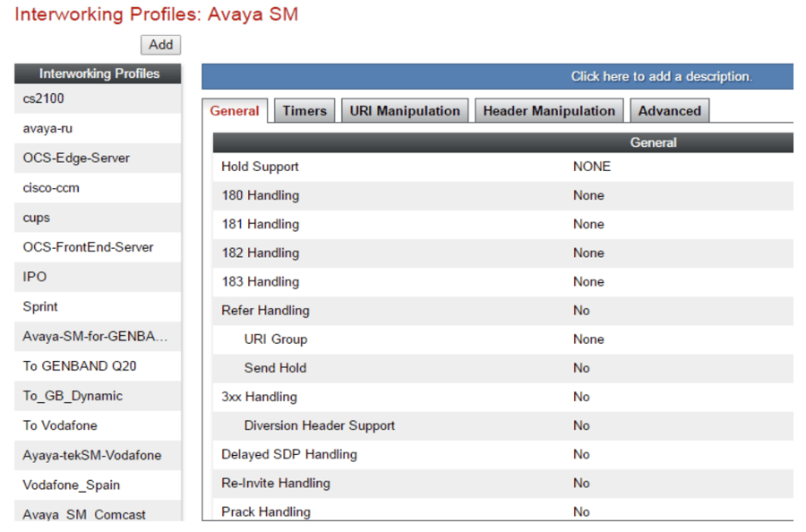806x532 pixels.
Task: Select the Sprint profile
Action: pyautogui.click(x=98, y=307)
